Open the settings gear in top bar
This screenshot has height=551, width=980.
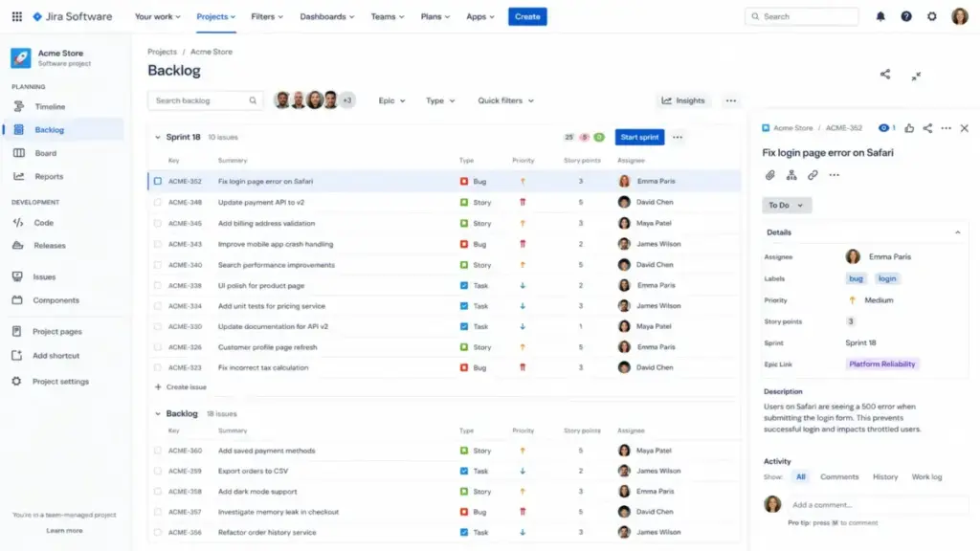click(x=932, y=17)
